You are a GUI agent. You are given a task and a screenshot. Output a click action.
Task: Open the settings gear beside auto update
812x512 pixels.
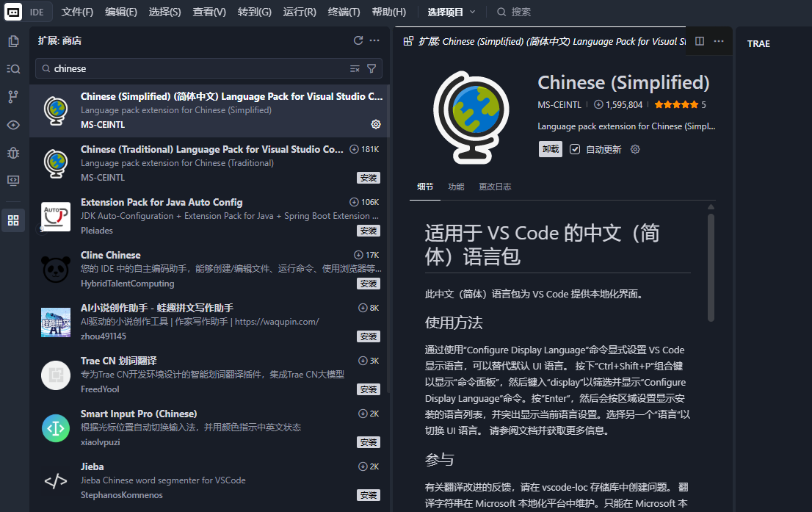(x=635, y=149)
